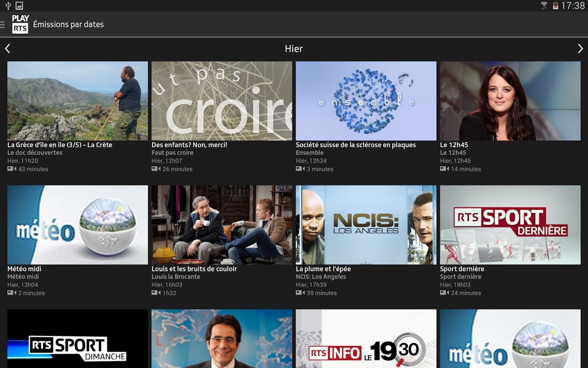Click video icon next to 26 minutes
The height and width of the screenshot is (368, 588).
[156, 168]
